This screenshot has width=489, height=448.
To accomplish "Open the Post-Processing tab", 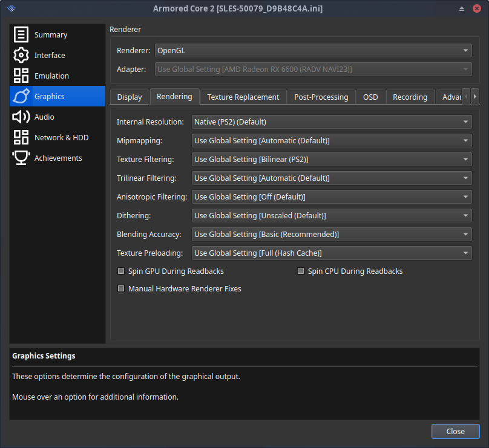I will point(321,97).
